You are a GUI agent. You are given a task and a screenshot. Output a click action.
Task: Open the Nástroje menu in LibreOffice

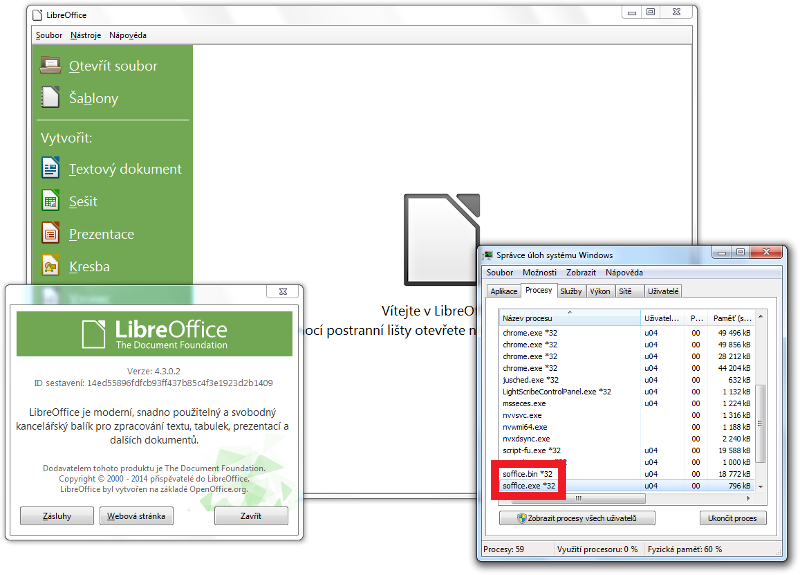86,35
